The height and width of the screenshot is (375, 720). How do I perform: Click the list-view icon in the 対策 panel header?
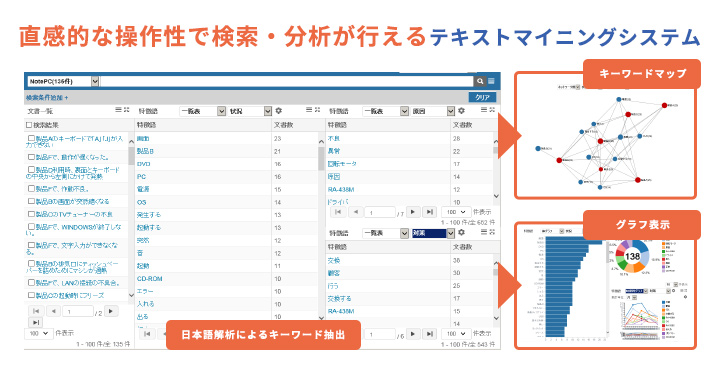tap(484, 232)
